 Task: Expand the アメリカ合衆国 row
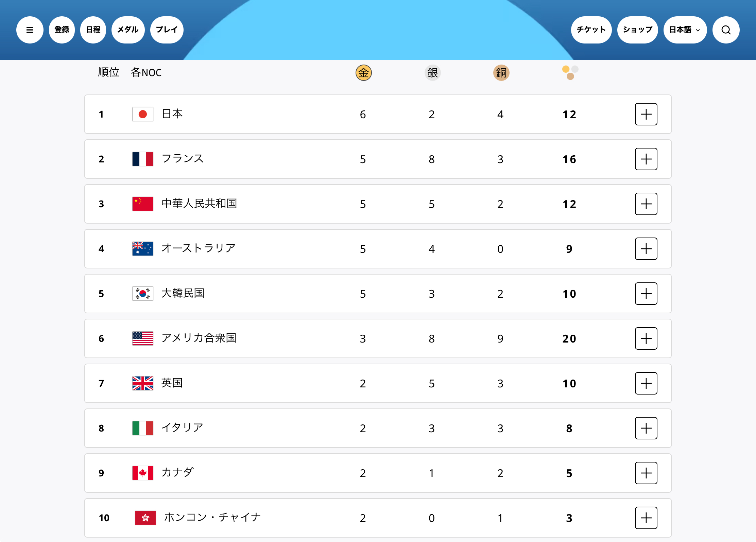click(x=646, y=338)
